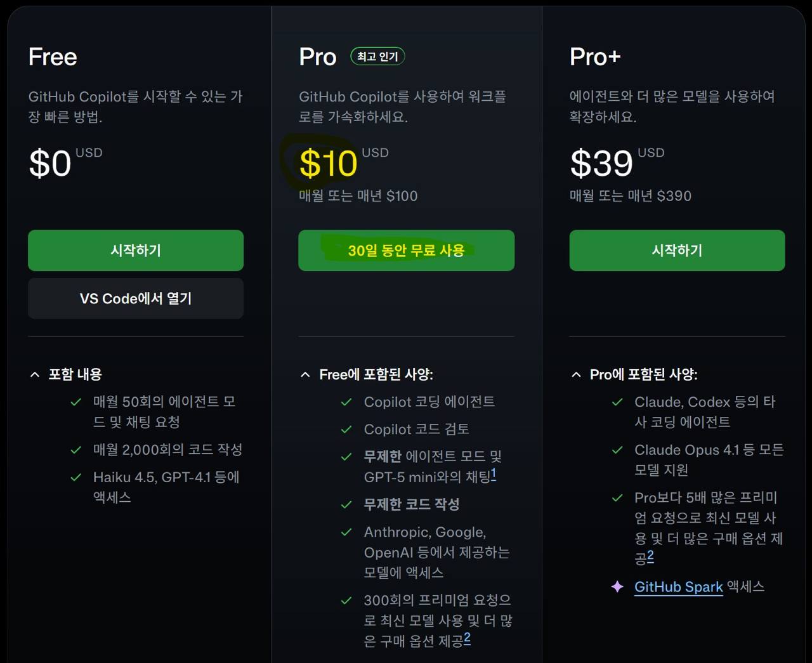Click checkmark icon next to Copilot 코드 검토
This screenshot has width=812, height=663.
tap(346, 430)
